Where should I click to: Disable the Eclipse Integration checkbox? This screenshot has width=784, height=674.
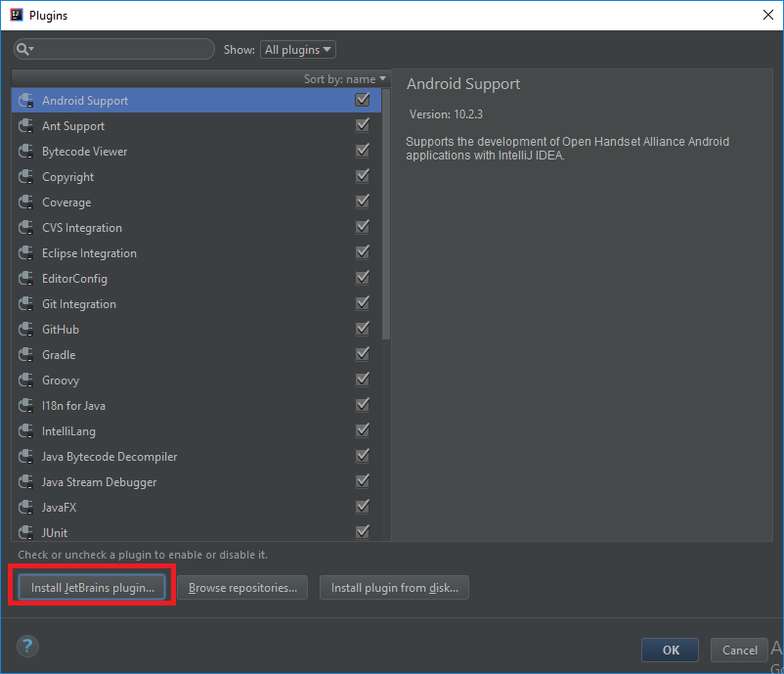(x=363, y=252)
